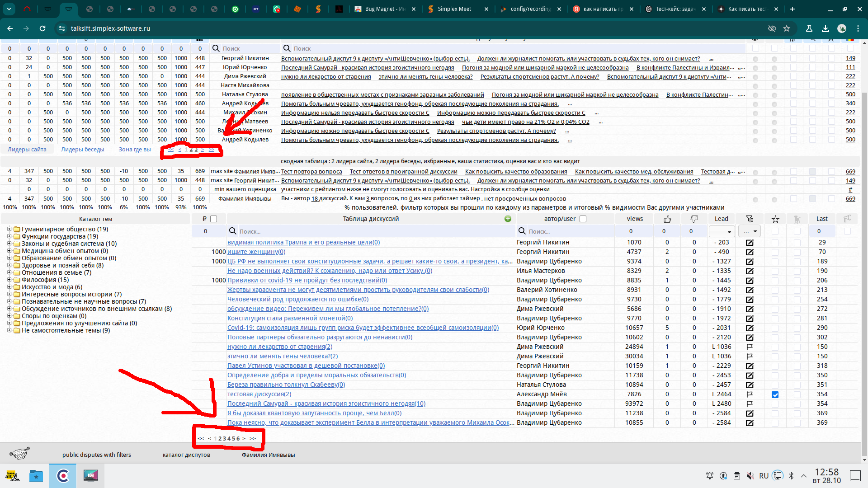Toggle the ₽ column header checkbox
868x488 pixels.
[x=214, y=219]
